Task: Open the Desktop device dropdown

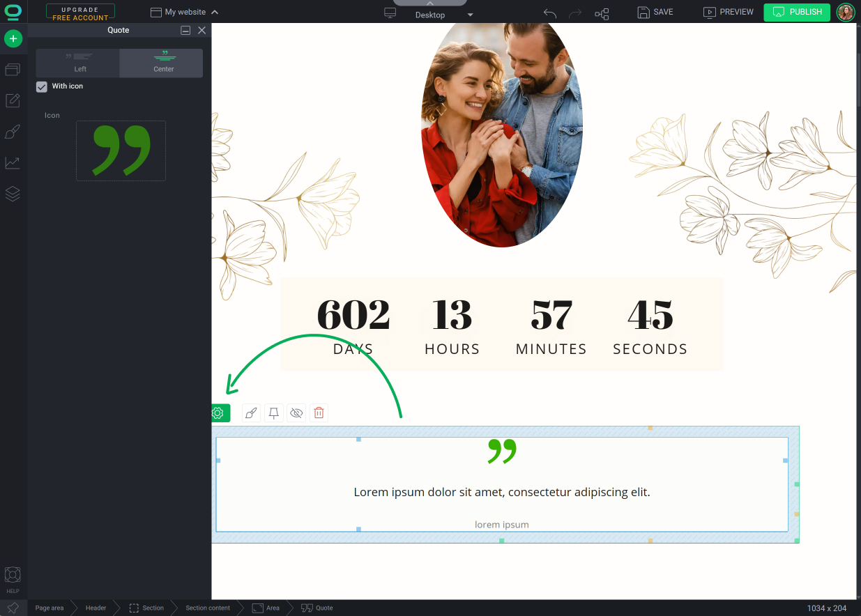Action: click(444, 15)
